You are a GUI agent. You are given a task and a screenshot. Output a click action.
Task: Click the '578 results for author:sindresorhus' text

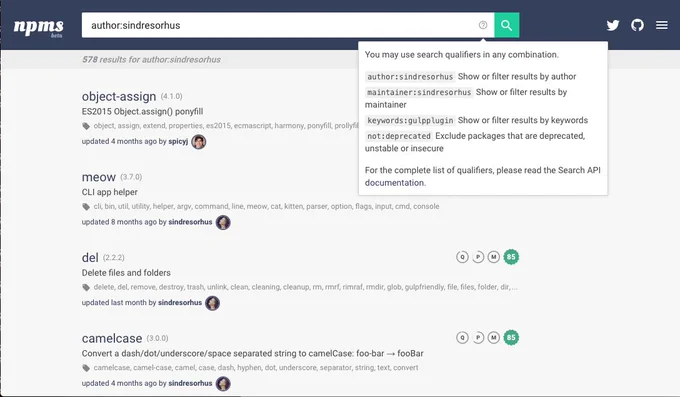(151, 60)
